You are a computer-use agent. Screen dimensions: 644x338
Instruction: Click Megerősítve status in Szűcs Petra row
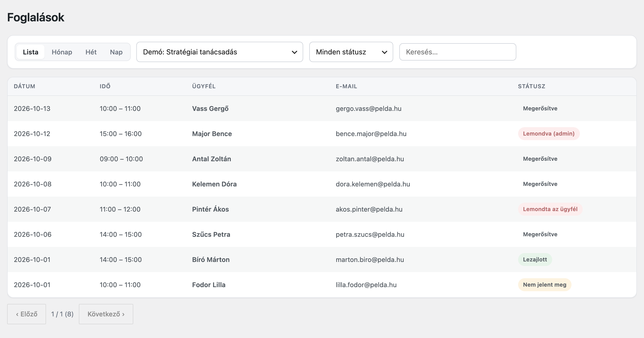[540, 234]
